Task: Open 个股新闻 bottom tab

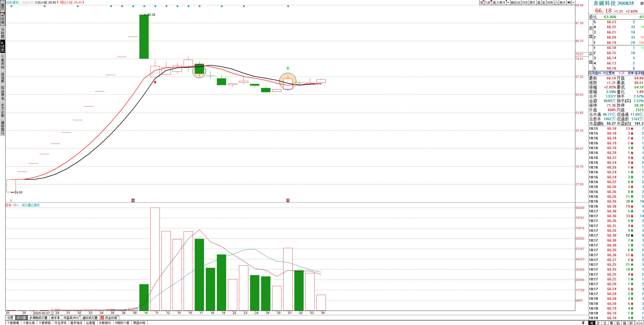Action: pos(13,323)
